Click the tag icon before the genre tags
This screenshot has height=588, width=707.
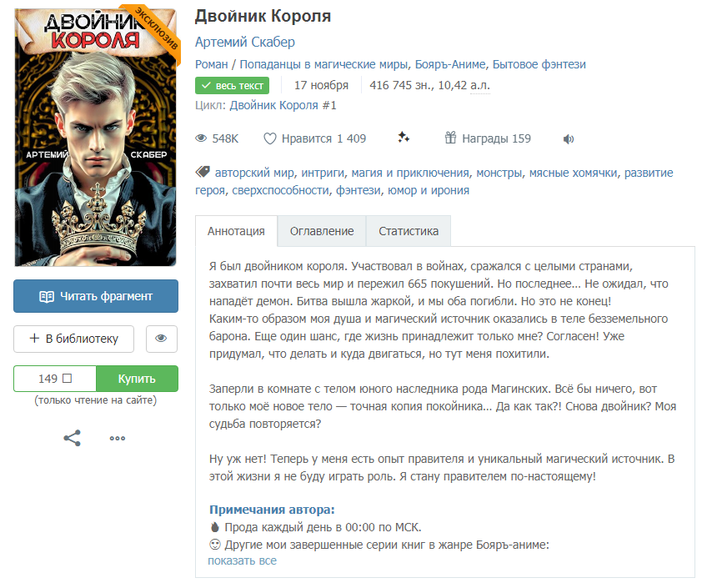203,172
